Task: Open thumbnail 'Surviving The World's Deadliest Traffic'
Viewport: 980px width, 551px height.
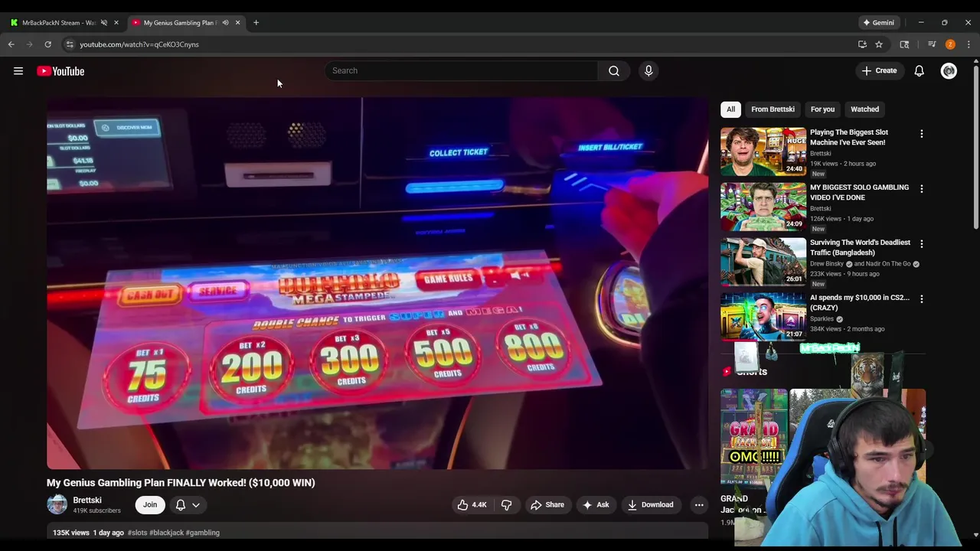Action: 763,262
